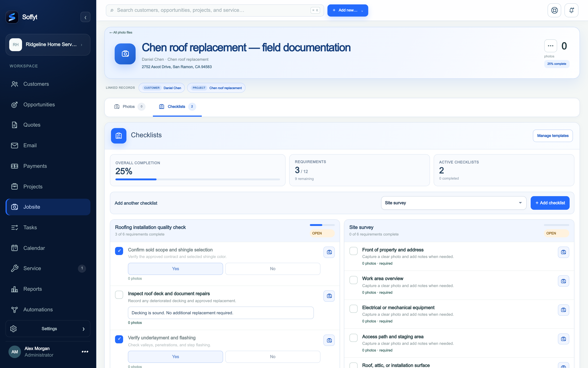Screen dimensions: 588x368
Task: Edit the roof deck notes field
Action: click(221, 313)
